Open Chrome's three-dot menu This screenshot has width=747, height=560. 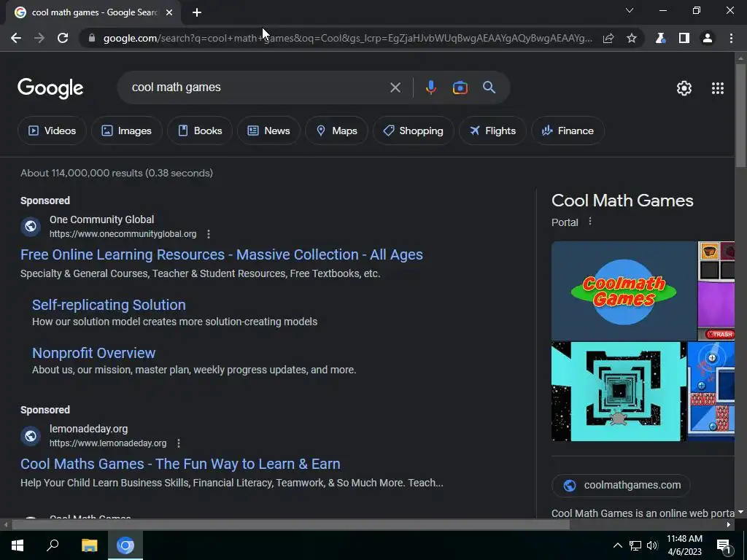coord(731,38)
